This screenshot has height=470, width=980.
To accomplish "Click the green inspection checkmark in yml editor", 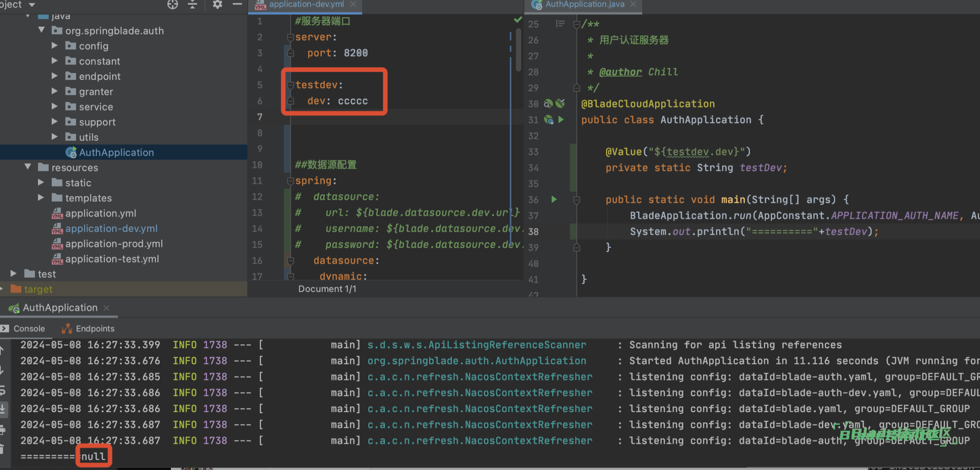I will [518, 20].
